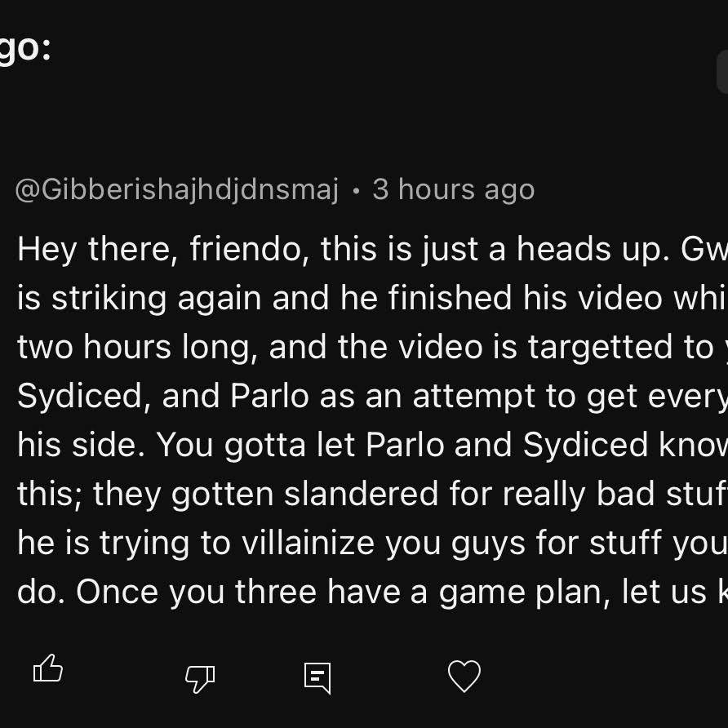The width and height of the screenshot is (728, 728).
Task: Like the comment with thumbs up icon
Action: click(x=48, y=668)
